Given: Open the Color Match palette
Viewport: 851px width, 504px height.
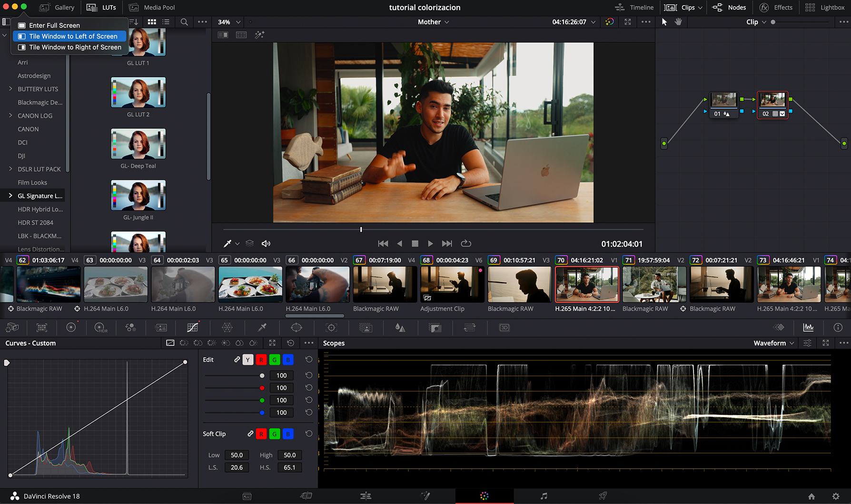Looking at the screenshot, I should [x=42, y=327].
